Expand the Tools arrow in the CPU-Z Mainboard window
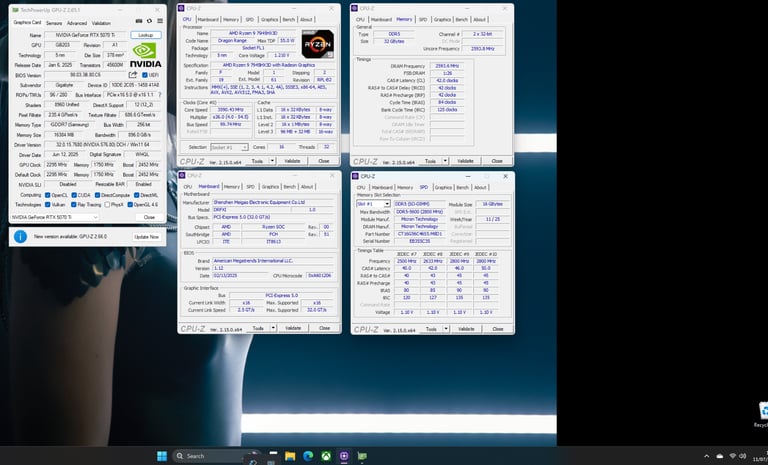The height and width of the screenshot is (465, 768). [273, 328]
